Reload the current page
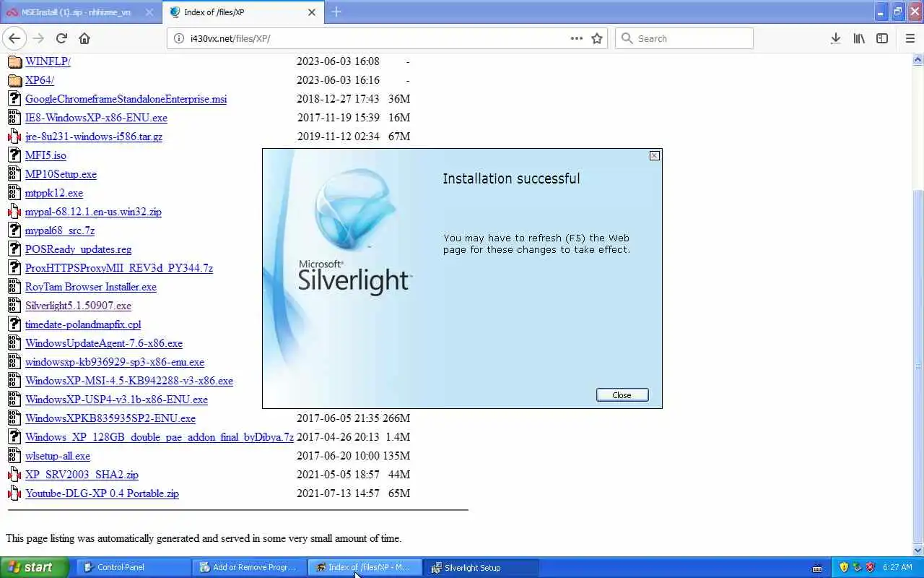 pyautogui.click(x=61, y=38)
